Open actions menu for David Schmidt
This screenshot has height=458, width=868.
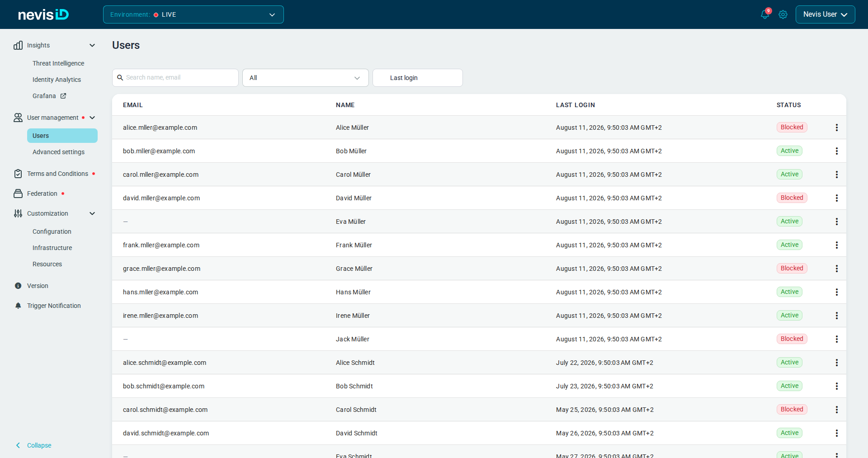837,433
